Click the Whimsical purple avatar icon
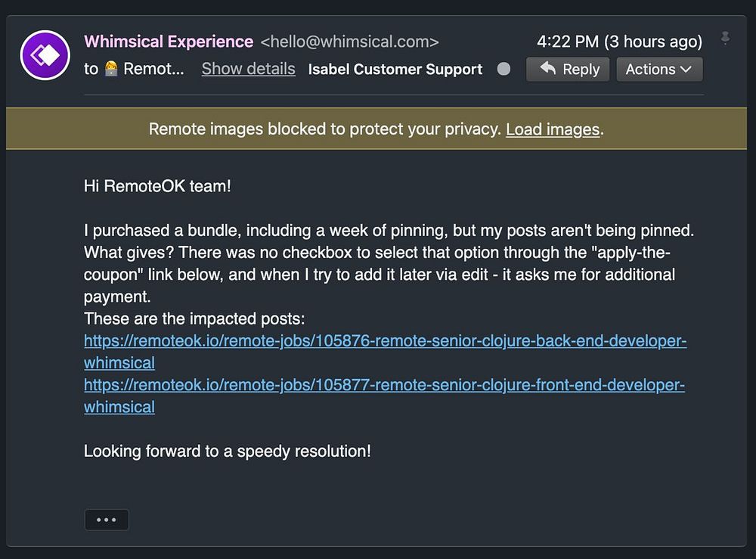 click(45, 55)
